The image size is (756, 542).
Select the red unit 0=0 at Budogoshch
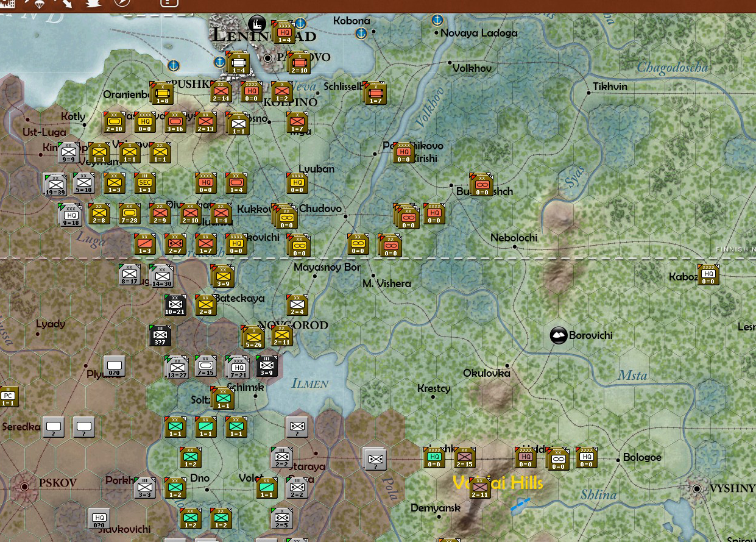[481, 185]
